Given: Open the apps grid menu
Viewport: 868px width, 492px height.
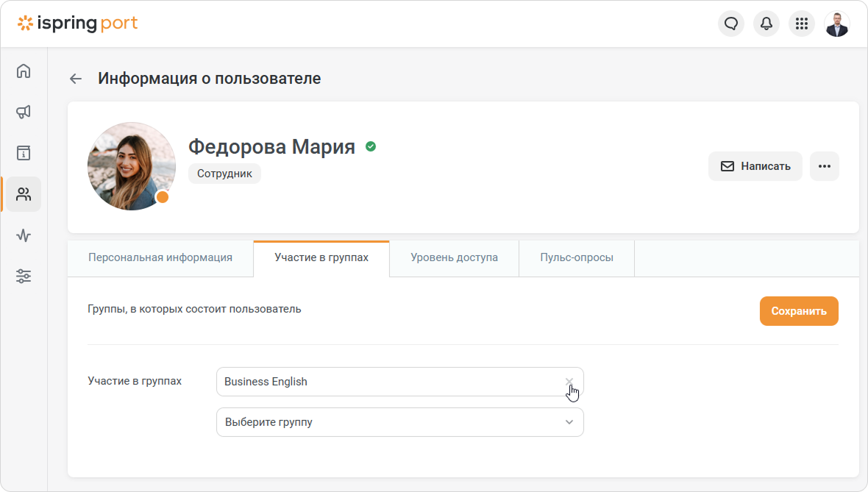Looking at the screenshot, I should click(x=802, y=24).
